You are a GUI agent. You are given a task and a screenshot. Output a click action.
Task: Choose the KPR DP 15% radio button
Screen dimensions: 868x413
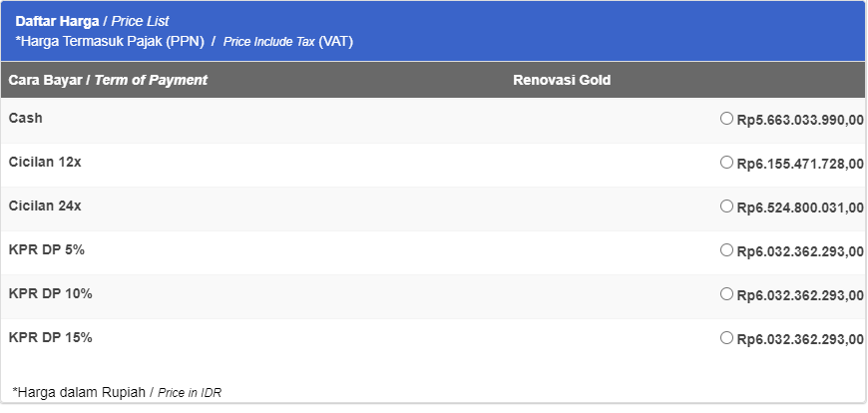pyautogui.click(x=726, y=338)
